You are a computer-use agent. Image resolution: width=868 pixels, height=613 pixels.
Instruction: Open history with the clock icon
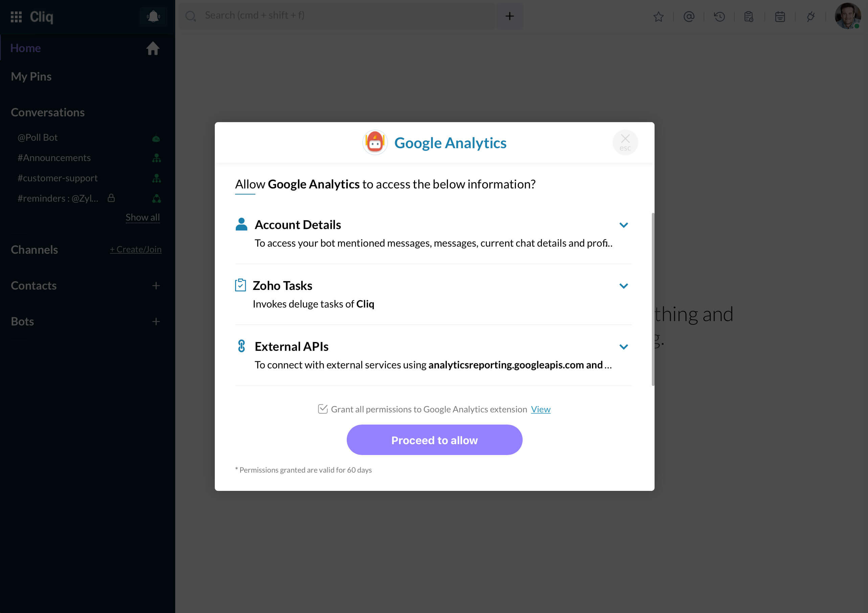pos(719,16)
